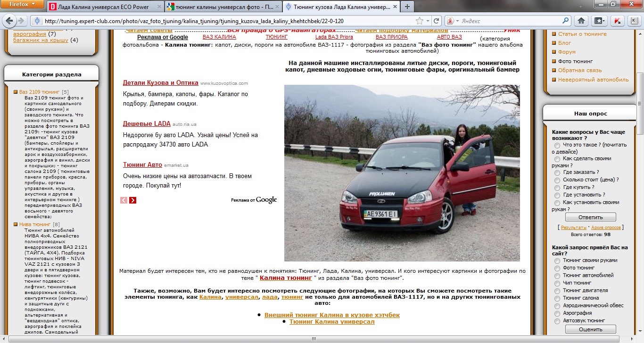644x343 pixels.
Task: Go to 'Статьи о тюнинге' menu item
Action: click(x=582, y=34)
